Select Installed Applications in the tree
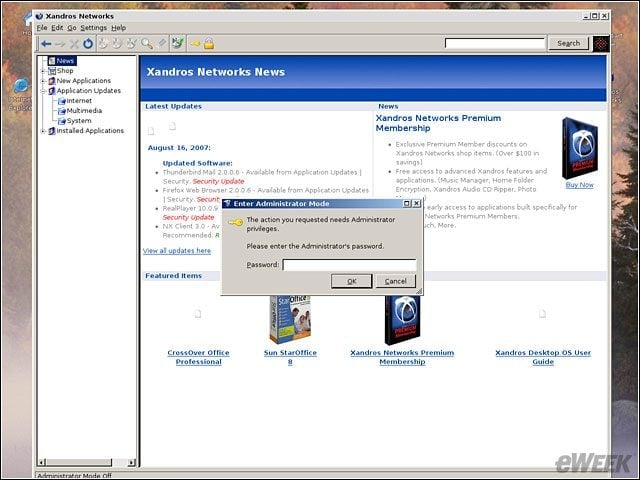This screenshot has height=480, width=640. [90, 131]
